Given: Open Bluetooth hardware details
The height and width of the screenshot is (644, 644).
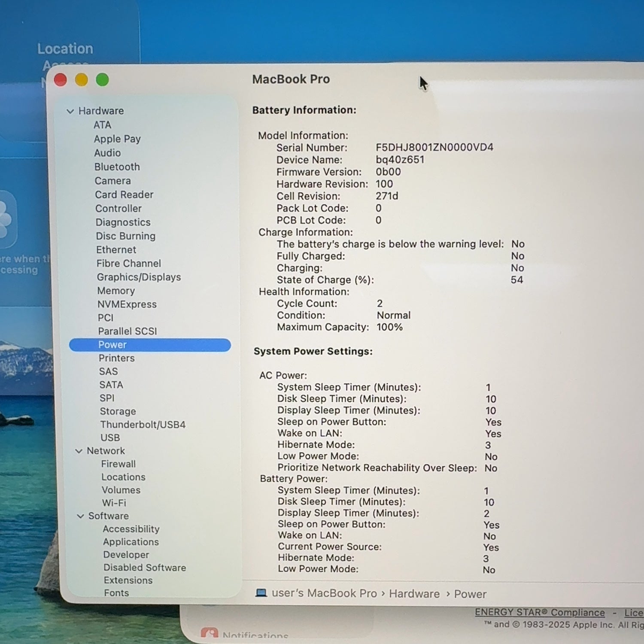Looking at the screenshot, I should coord(117,167).
